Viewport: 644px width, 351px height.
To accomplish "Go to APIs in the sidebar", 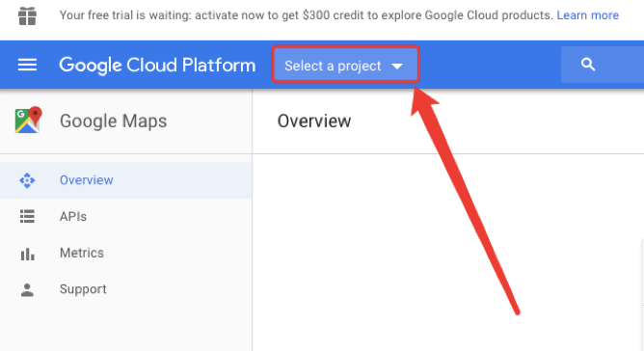I will [x=125, y=216].
